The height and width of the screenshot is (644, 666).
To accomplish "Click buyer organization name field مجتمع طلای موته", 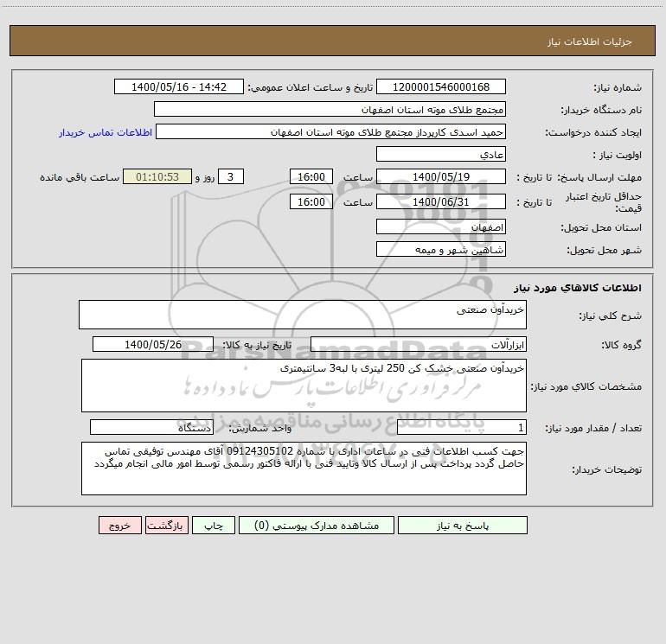I will point(330,109).
